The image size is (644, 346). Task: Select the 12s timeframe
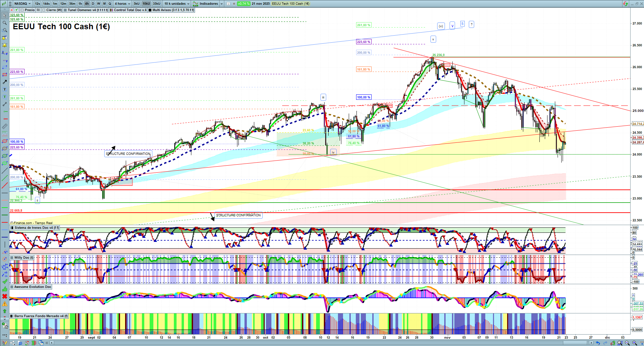pos(37,4)
